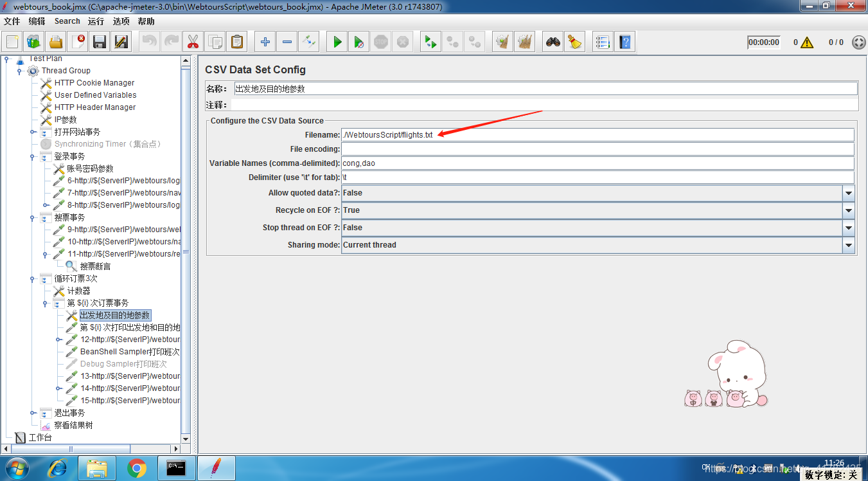This screenshot has height=481, width=868.
Task: Open the Function Helper dialog icon
Action: 603,42
